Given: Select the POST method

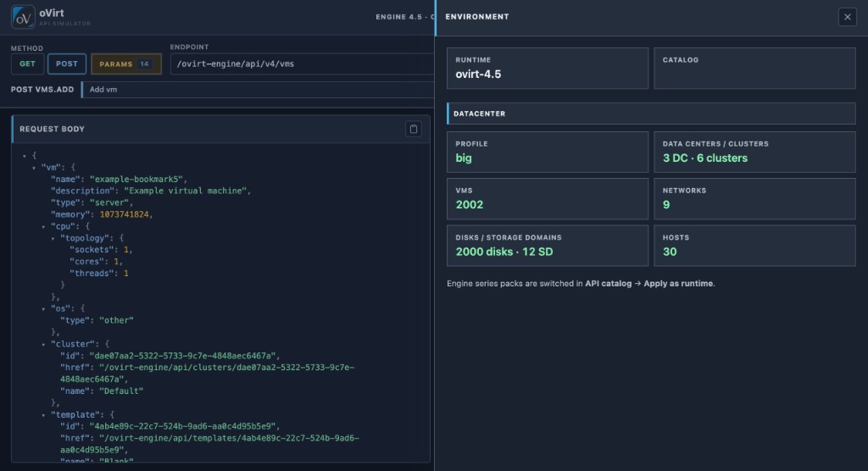Looking at the screenshot, I should coord(66,64).
